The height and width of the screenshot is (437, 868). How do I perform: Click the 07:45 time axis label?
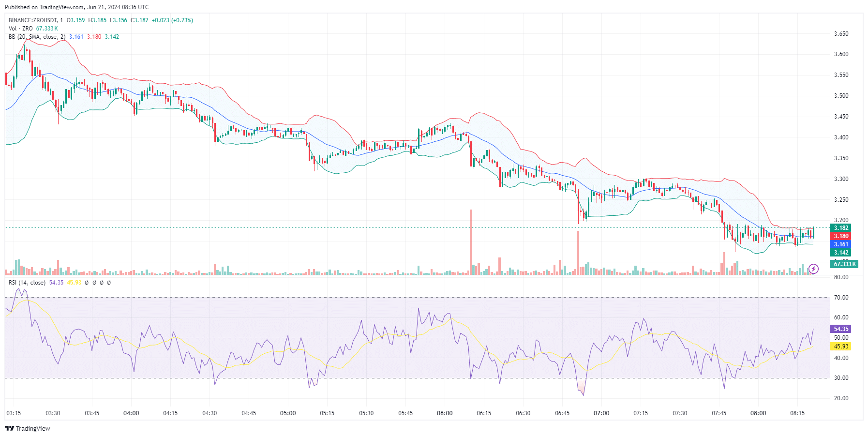719,413
